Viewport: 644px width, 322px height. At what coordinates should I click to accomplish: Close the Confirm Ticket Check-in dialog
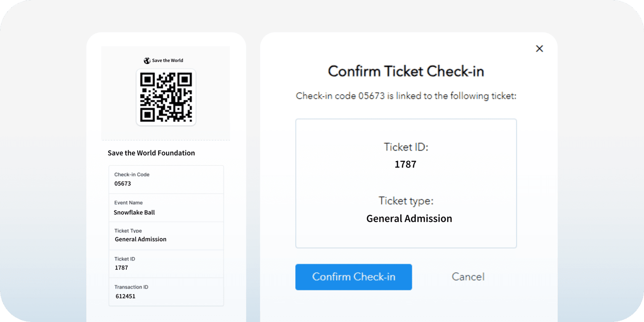(x=539, y=49)
